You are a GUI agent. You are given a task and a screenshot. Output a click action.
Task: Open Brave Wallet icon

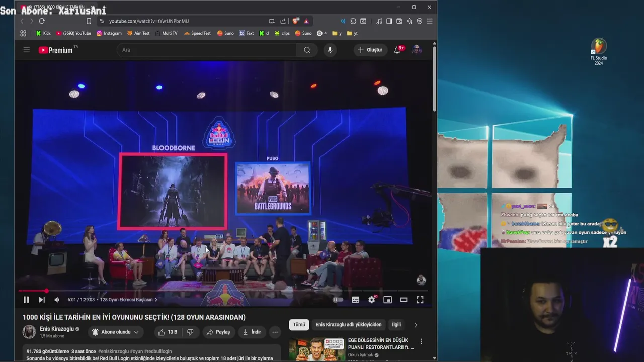click(399, 21)
